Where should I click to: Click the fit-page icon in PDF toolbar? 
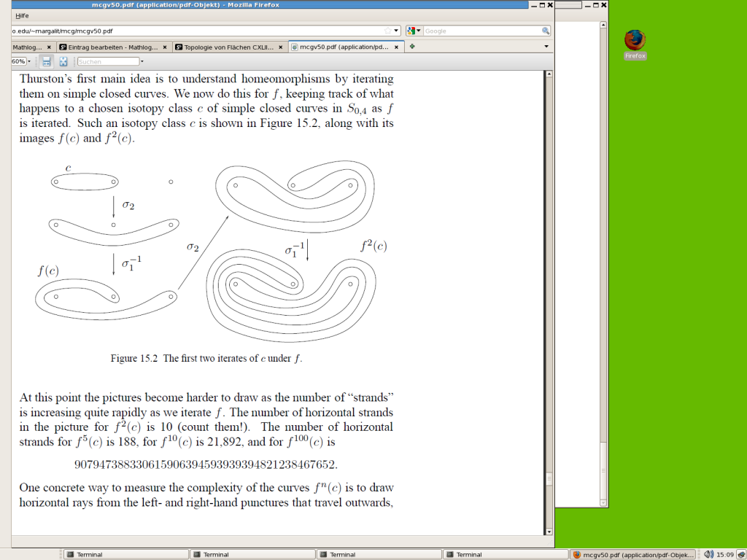click(63, 61)
